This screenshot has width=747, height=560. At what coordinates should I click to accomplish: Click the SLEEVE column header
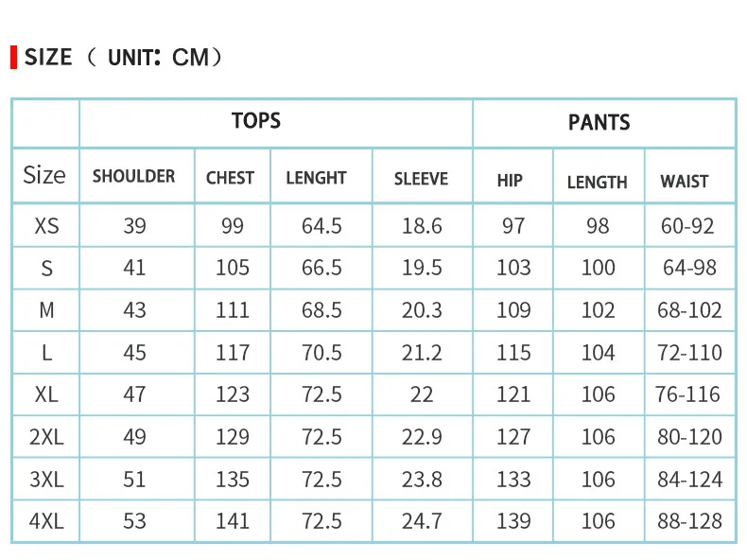click(421, 179)
